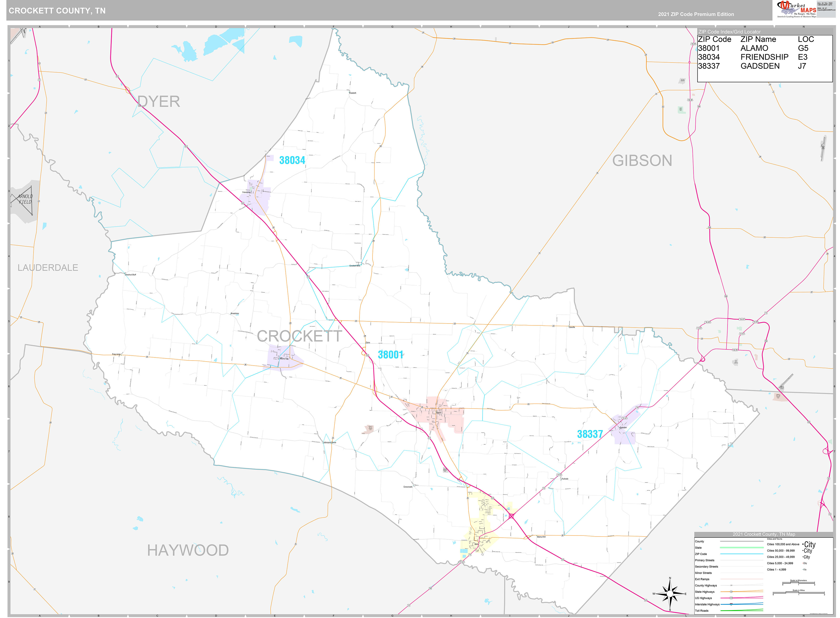Click the State Highways shield in the legend
The height and width of the screenshot is (618, 840).
click(731, 592)
